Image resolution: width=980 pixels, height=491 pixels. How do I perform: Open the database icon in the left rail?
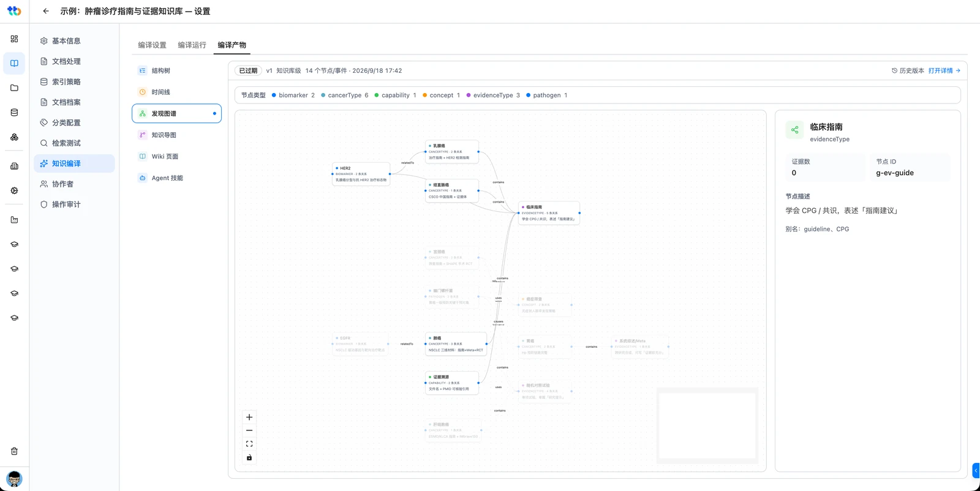pyautogui.click(x=14, y=112)
